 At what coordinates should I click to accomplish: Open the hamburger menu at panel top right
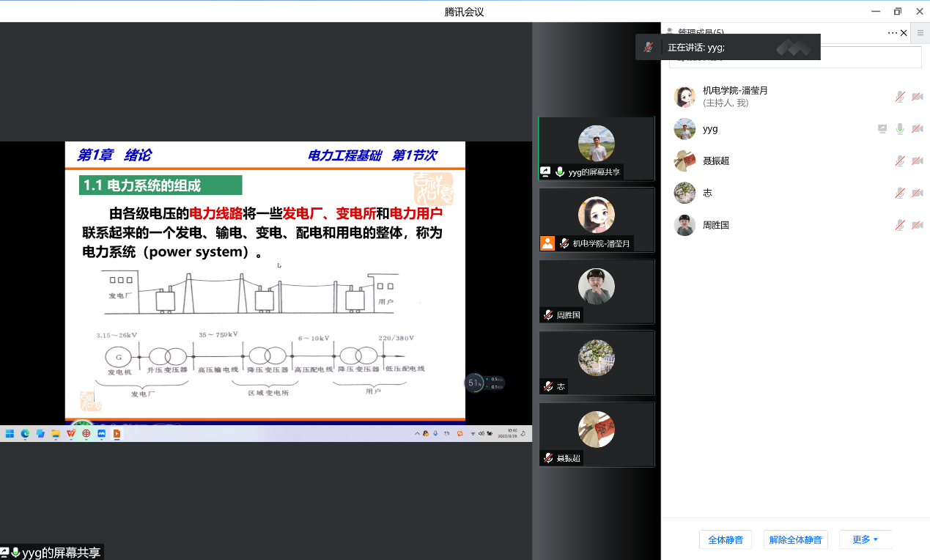pyautogui.click(x=920, y=33)
